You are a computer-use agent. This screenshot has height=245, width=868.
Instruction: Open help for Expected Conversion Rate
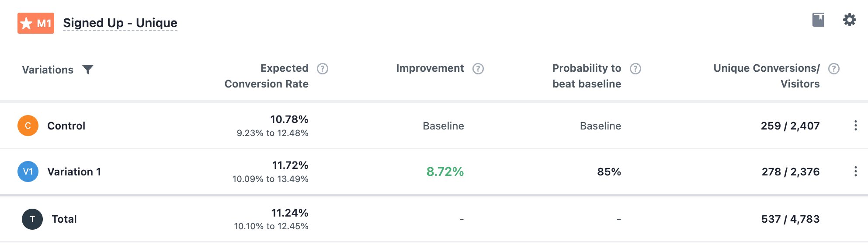coord(323,69)
